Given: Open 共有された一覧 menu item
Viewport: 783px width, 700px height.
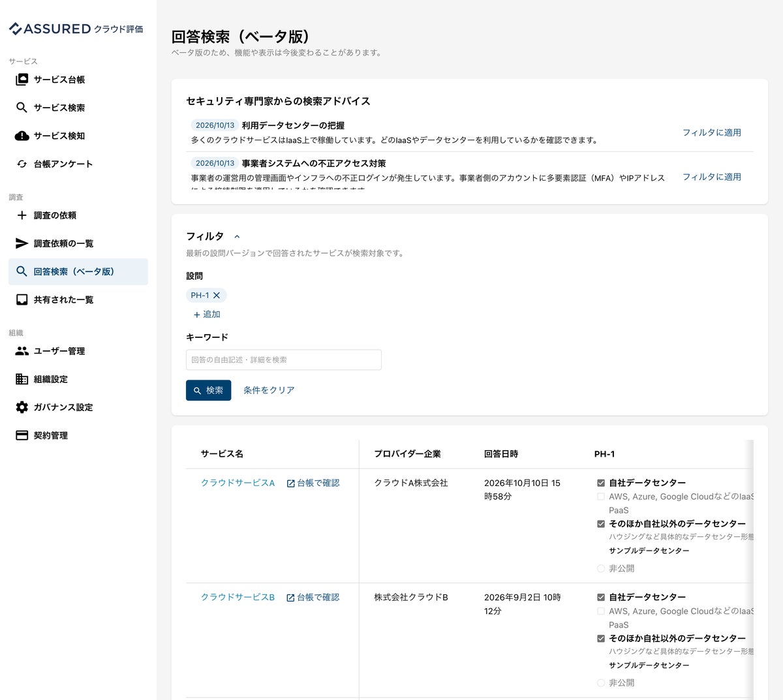Looking at the screenshot, I should tap(78, 299).
